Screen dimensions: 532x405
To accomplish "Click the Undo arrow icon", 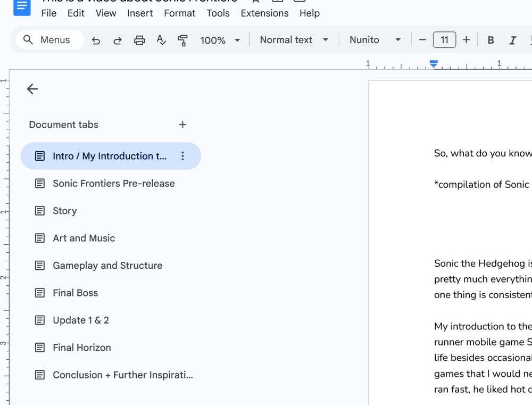I will click(x=96, y=40).
